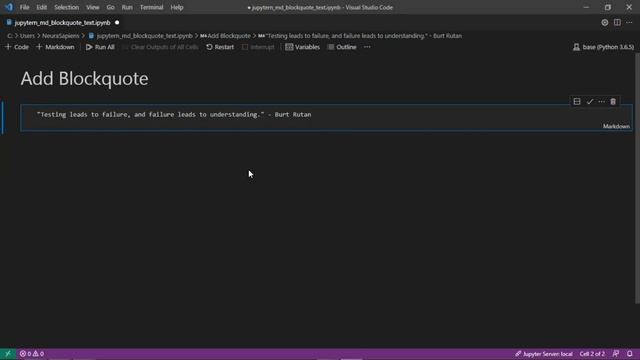Open the File menu
This screenshot has width=640, height=360.
pos(24,7)
